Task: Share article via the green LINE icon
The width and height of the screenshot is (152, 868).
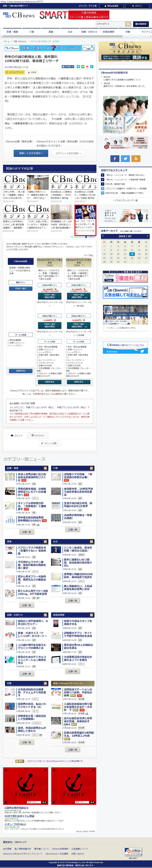Action: tap(82, 67)
